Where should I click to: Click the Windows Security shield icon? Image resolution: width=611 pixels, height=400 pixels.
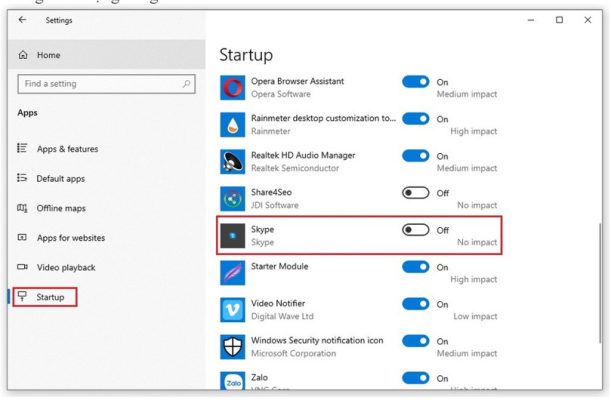[233, 347]
